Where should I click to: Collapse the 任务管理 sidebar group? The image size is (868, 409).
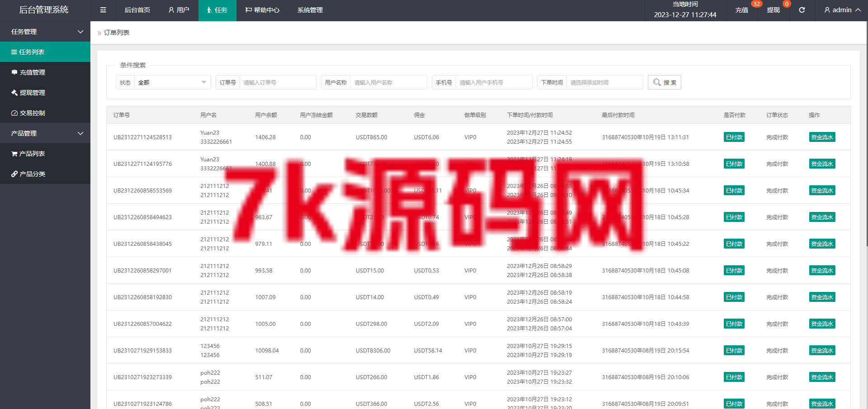pos(45,32)
